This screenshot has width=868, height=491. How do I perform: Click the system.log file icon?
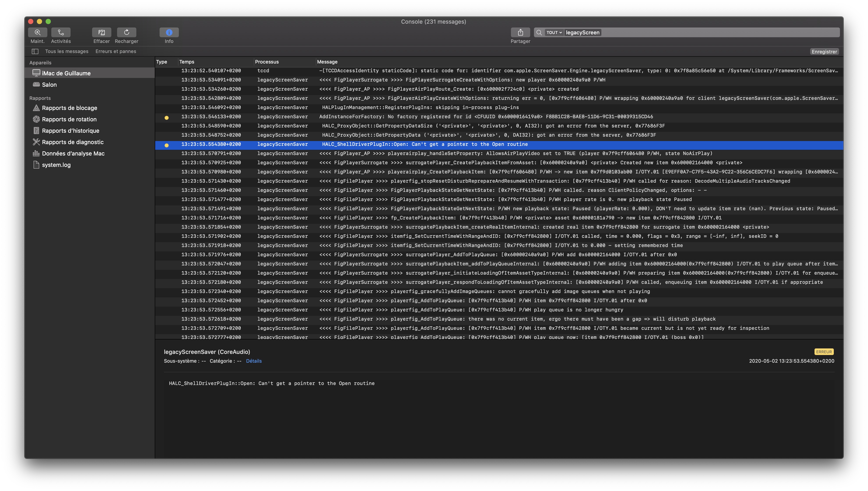coord(36,164)
